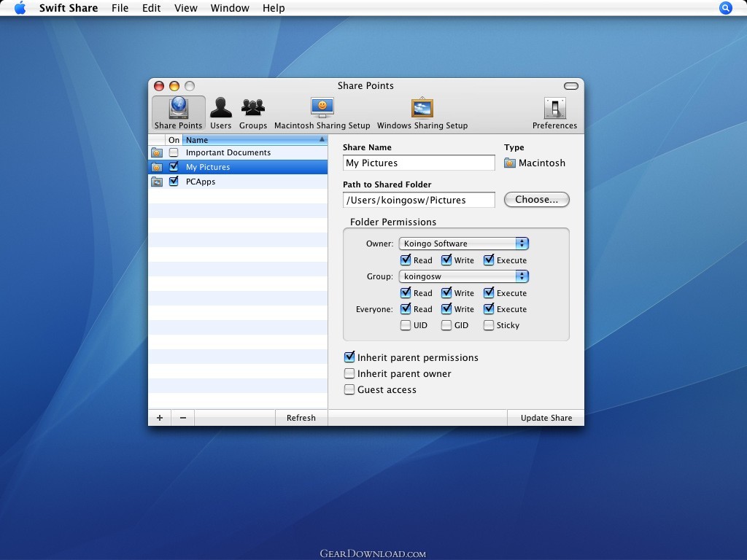Uncheck Owner Read permission
Screen dimensions: 747x560
(x=406, y=260)
